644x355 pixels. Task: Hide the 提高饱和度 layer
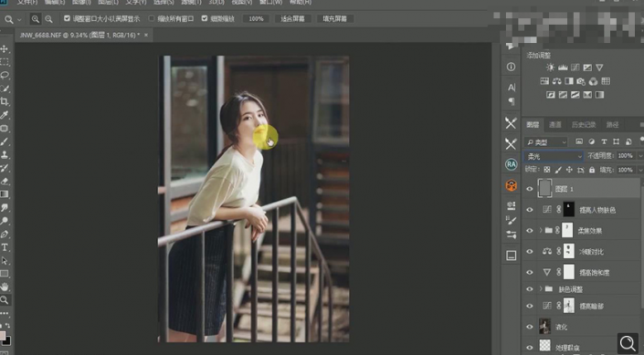coord(530,272)
